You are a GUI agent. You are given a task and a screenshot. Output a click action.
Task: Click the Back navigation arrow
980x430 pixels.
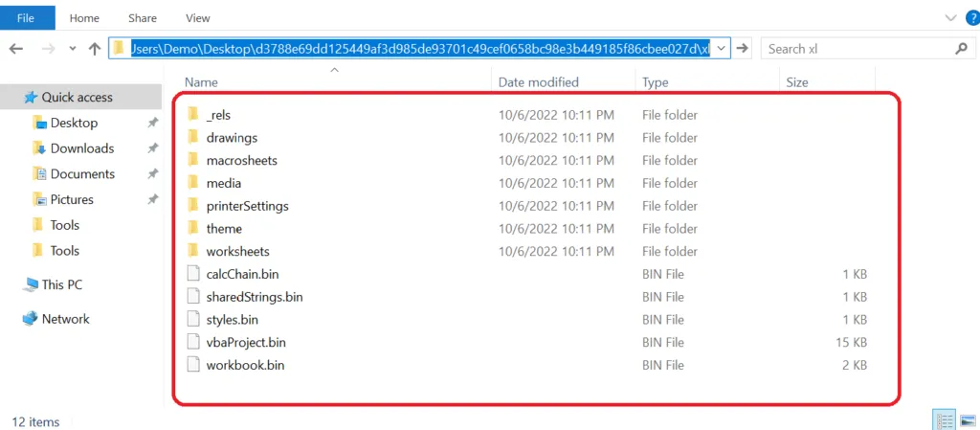pyautogui.click(x=17, y=49)
